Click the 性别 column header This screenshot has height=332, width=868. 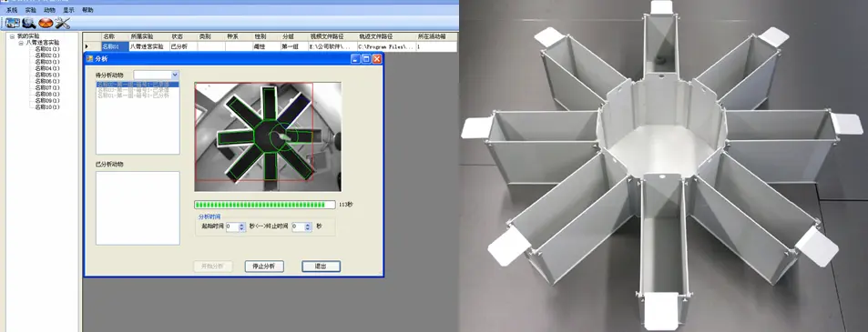[x=266, y=36]
